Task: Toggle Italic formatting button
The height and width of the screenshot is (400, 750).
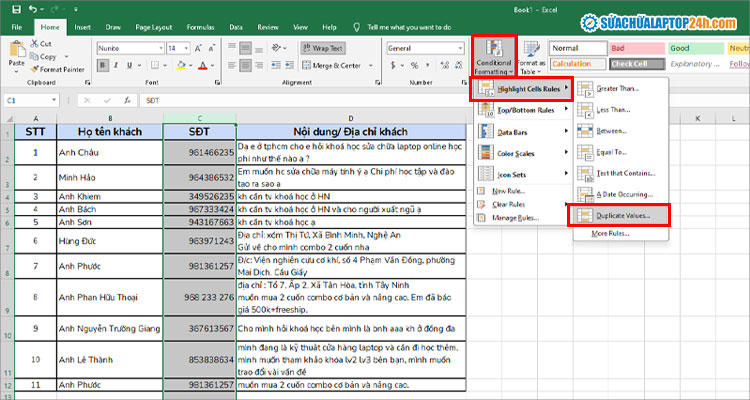Action: 116,66
